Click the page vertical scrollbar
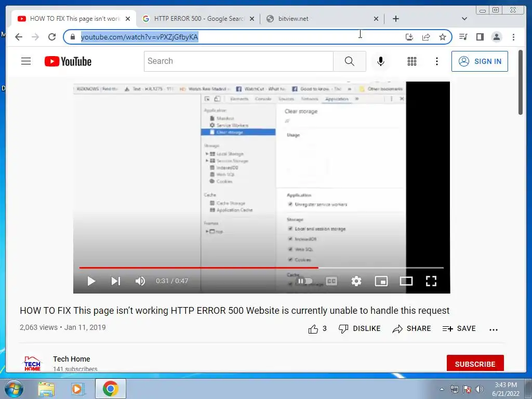Screen dimensions: 532x399 point(521,83)
